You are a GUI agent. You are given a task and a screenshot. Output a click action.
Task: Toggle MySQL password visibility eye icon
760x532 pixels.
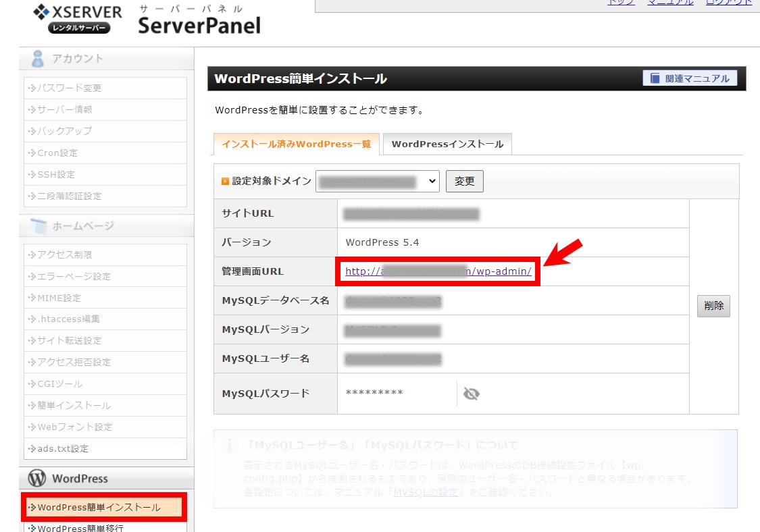point(471,394)
